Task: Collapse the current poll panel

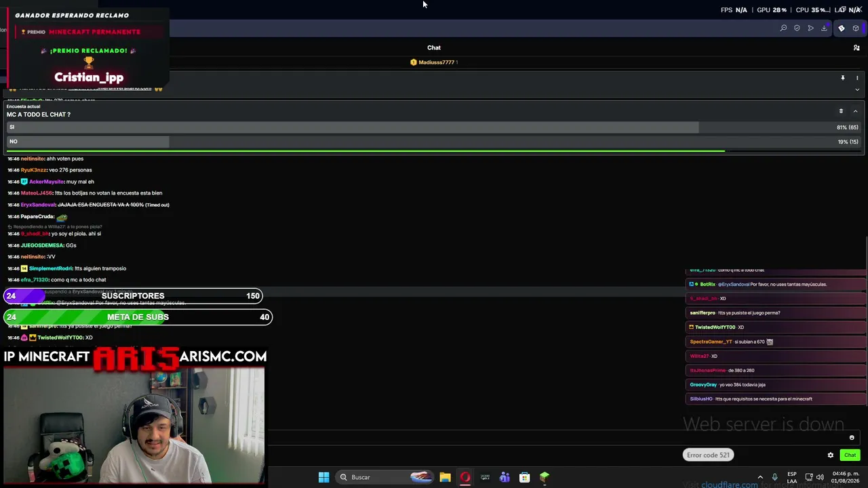Action: click(855, 111)
